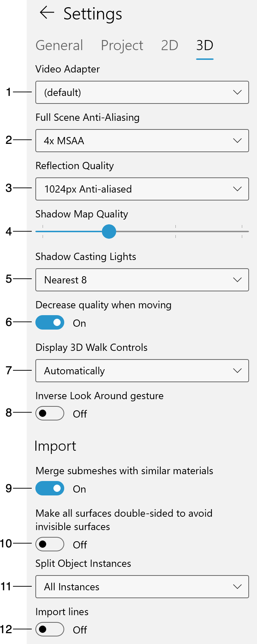This screenshot has height=644, width=257.
Task: Expand the Full Scene Anti-Aliasing dropdown
Action: click(x=142, y=141)
